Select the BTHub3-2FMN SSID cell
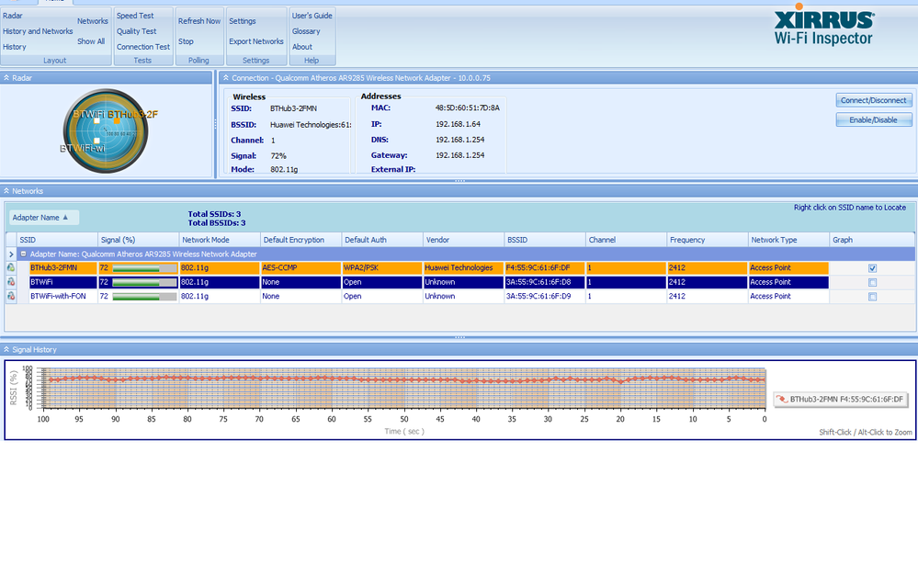918x588 pixels. point(63,268)
